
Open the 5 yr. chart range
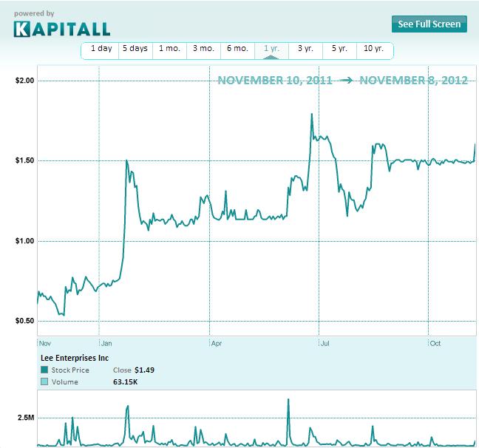click(339, 49)
